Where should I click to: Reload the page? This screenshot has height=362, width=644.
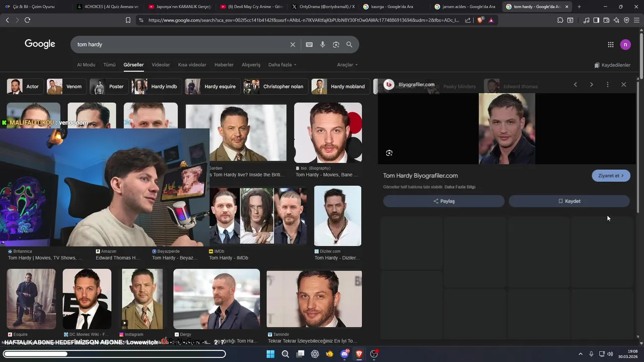(x=27, y=20)
